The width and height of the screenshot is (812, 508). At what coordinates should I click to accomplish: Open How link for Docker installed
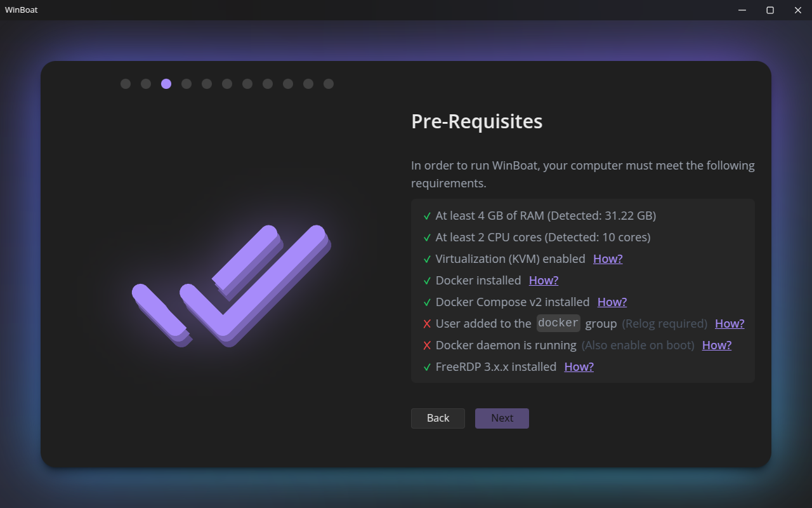(544, 280)
